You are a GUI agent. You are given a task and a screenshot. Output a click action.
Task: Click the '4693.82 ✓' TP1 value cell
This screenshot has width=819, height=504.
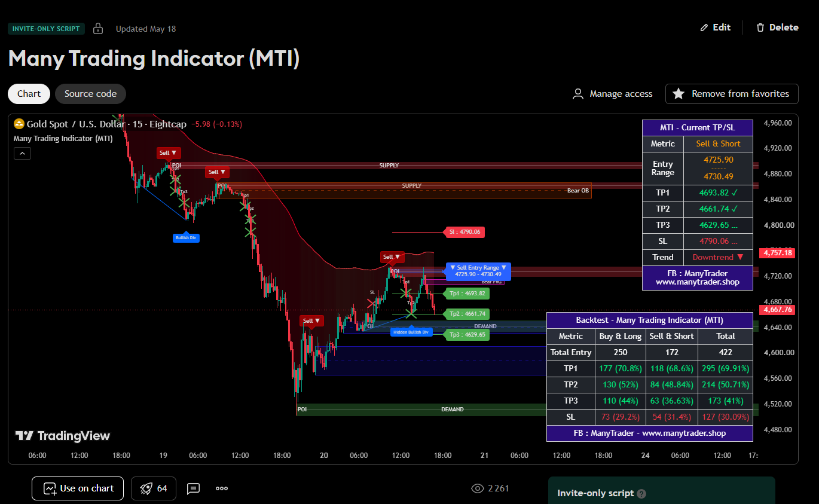tap(719, 193)
